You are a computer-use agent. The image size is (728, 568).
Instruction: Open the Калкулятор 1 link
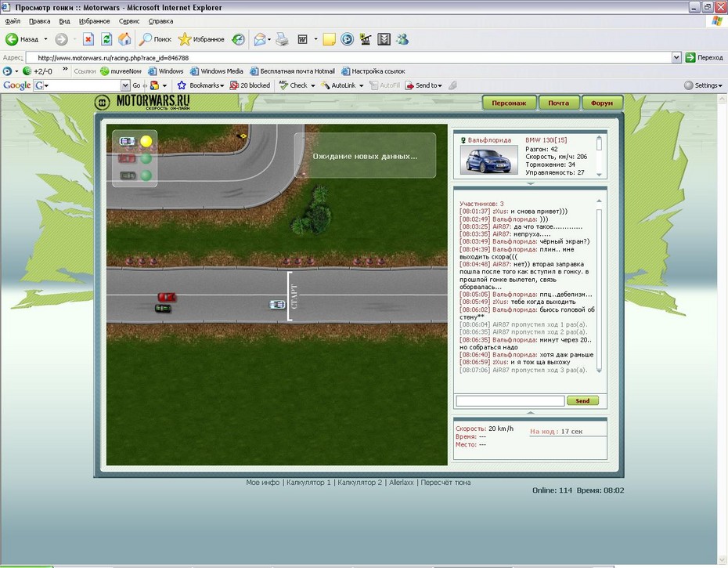pos(308,483)
